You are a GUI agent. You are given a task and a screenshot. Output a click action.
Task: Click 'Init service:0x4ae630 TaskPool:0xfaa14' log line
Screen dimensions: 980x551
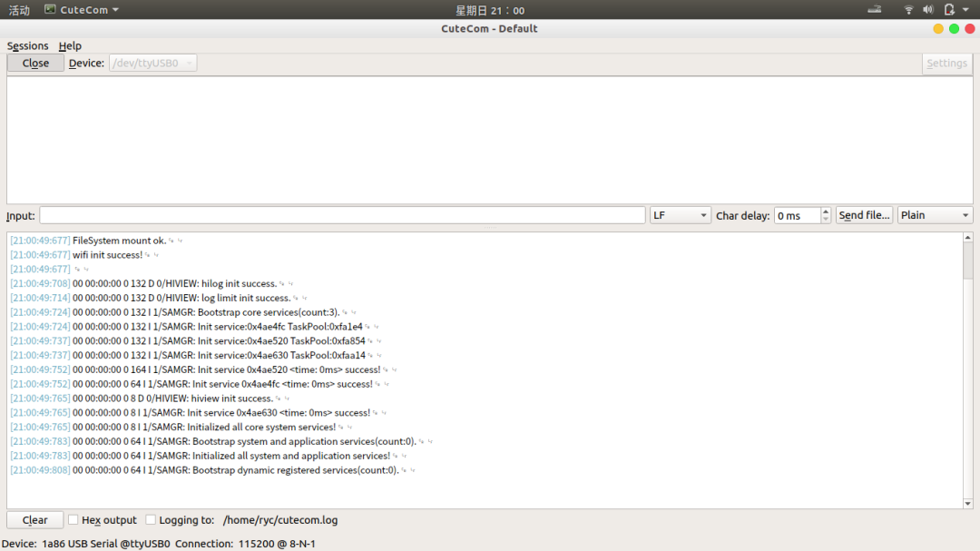(281, 355)
